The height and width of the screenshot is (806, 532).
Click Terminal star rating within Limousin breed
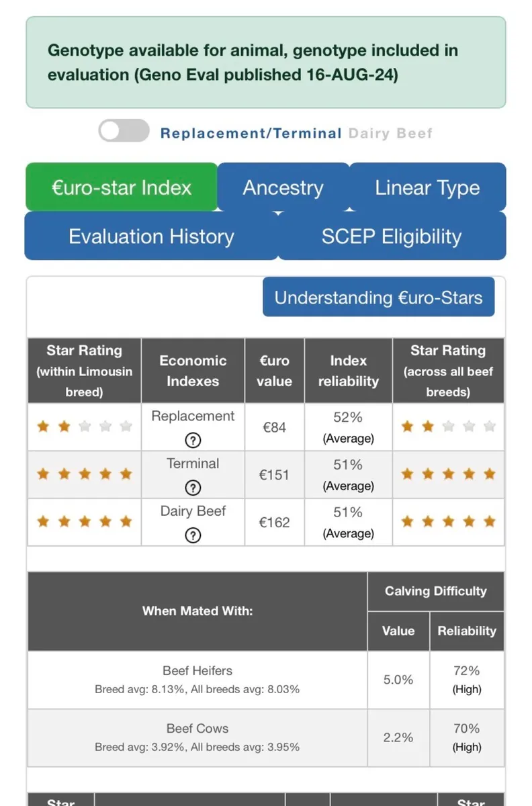[x=84, y=474]
